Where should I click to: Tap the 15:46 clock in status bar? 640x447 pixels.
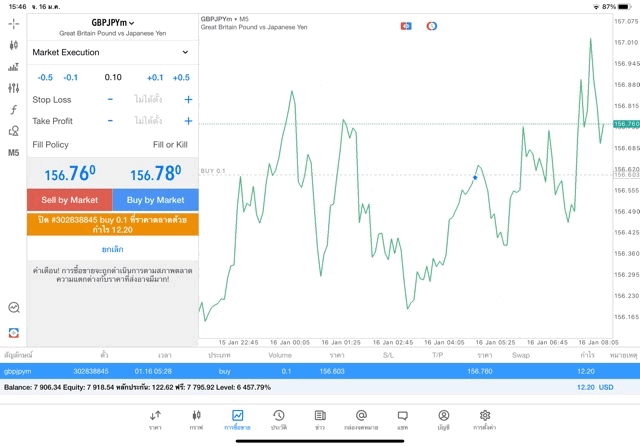coord(17,7)
